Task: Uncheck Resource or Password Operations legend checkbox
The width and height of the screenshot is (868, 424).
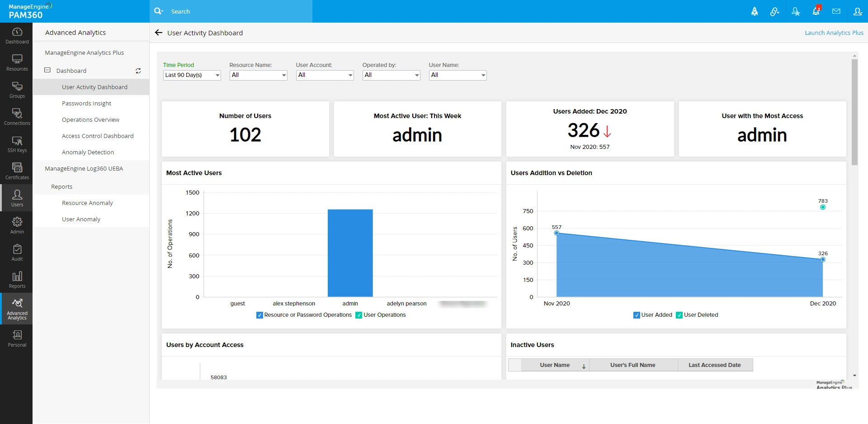Action: click(259, 315)
